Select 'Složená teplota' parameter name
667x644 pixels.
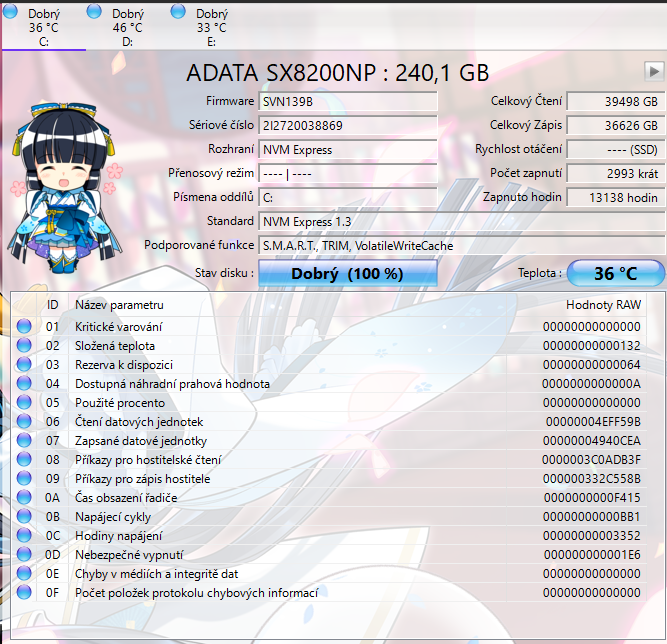(x=115, y=346)
